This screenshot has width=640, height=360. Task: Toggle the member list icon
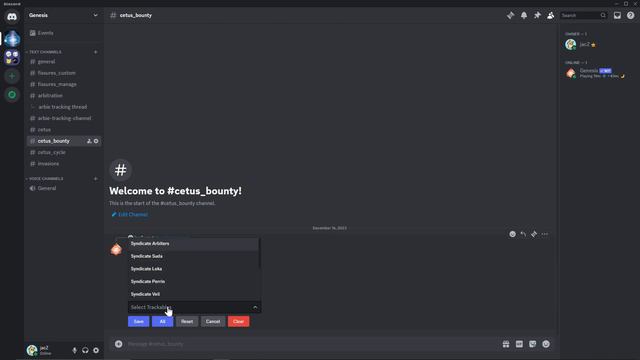click(x=551, y=15)
